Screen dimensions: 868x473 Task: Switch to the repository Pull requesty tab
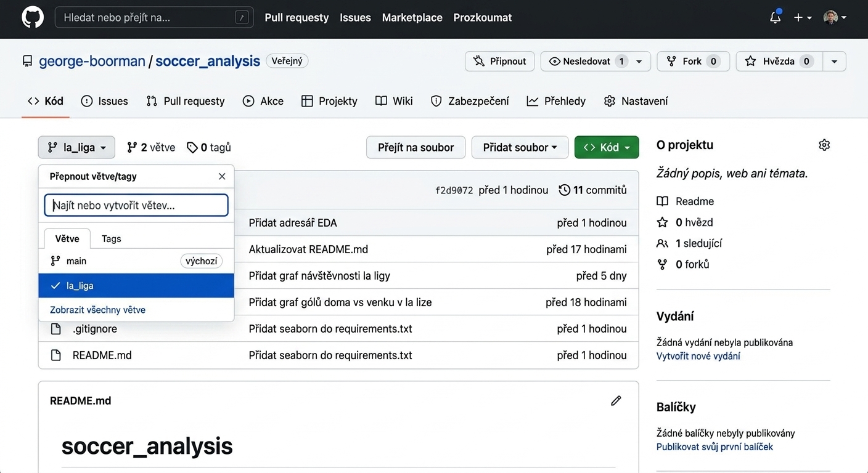(x=186, y=101)
